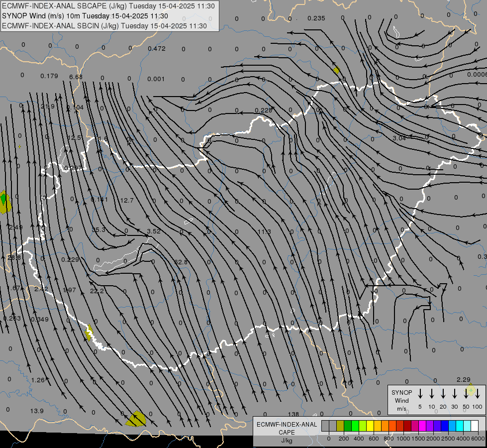Click the wind arrow above legend value 5
Viewport: 487px width, 448px height.
[x=420, y=394]
